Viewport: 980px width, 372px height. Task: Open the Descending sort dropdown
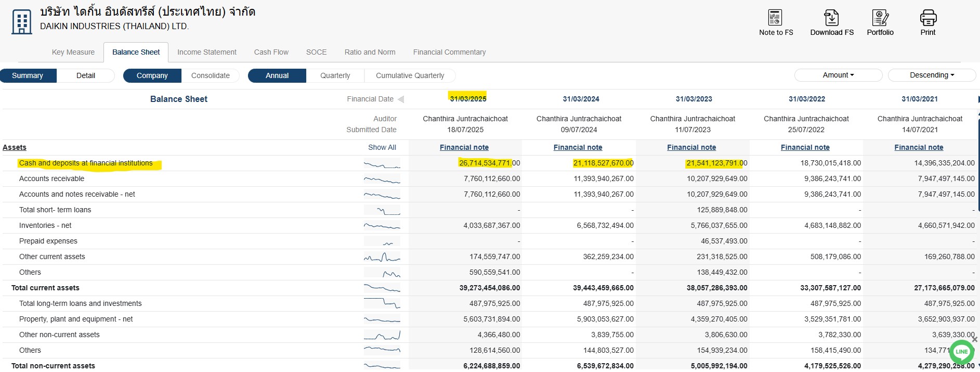pyautogui.click(x=932, y=75)
